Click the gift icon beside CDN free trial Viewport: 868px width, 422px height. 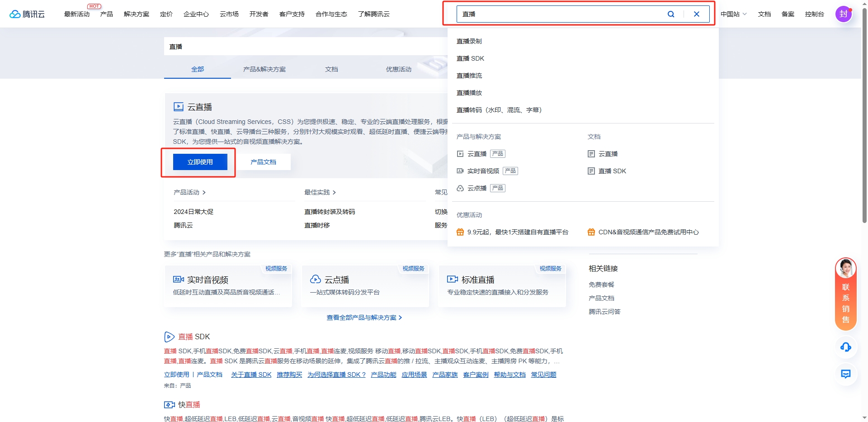coord(591,232)
